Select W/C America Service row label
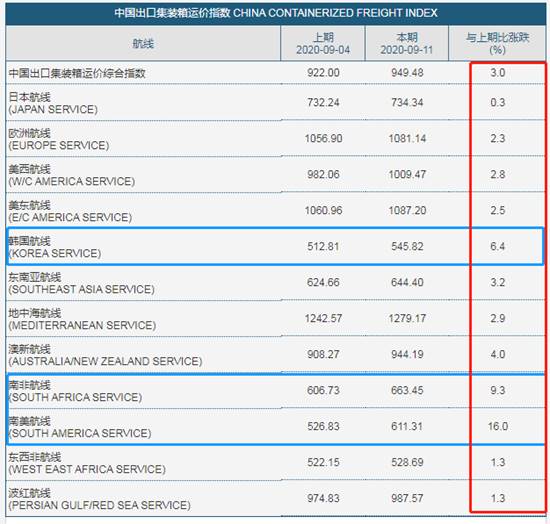The image size is (550, 524). tap(72, 175)
